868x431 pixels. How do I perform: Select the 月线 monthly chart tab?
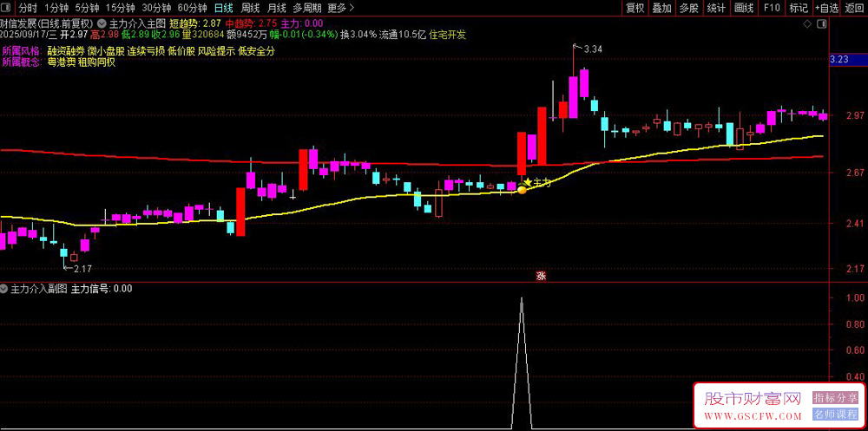tap(276, 8)
